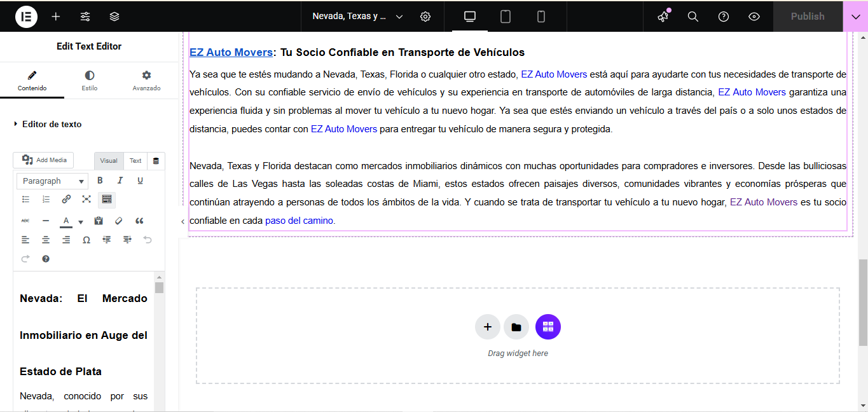This screenshot has width=868, height=412.
Task: Open the text color picker arrow
Action: tap(81, 222)
